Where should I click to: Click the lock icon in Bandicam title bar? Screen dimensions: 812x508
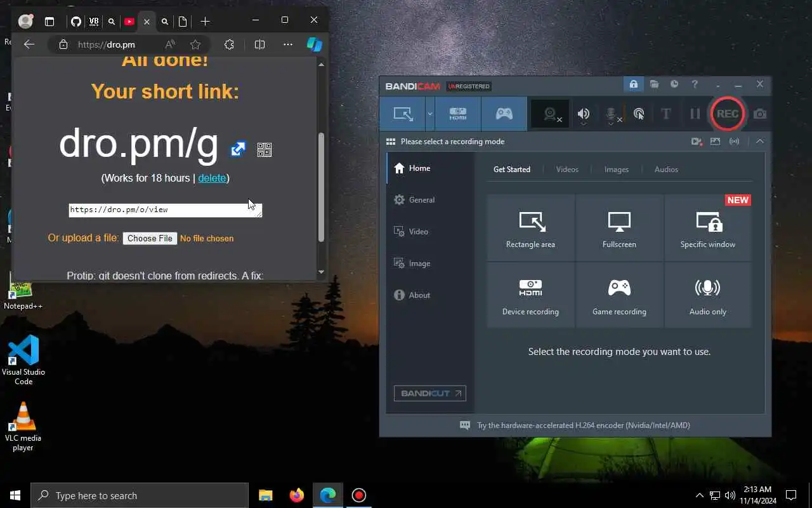[633, 84]
